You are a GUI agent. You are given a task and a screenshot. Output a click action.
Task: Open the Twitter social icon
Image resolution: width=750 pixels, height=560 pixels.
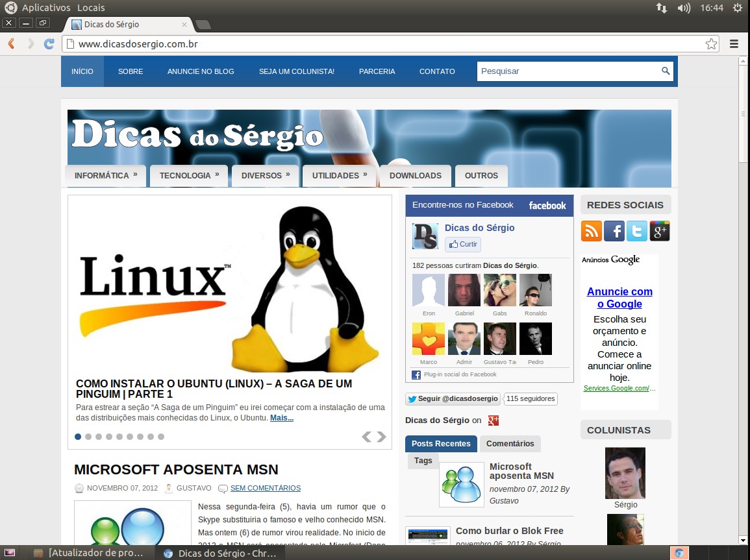636,231
